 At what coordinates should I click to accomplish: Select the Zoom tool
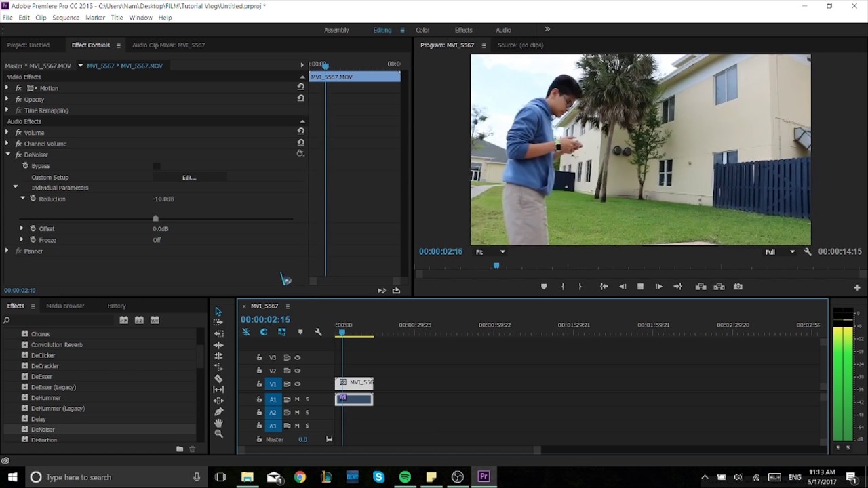(218, 433)
